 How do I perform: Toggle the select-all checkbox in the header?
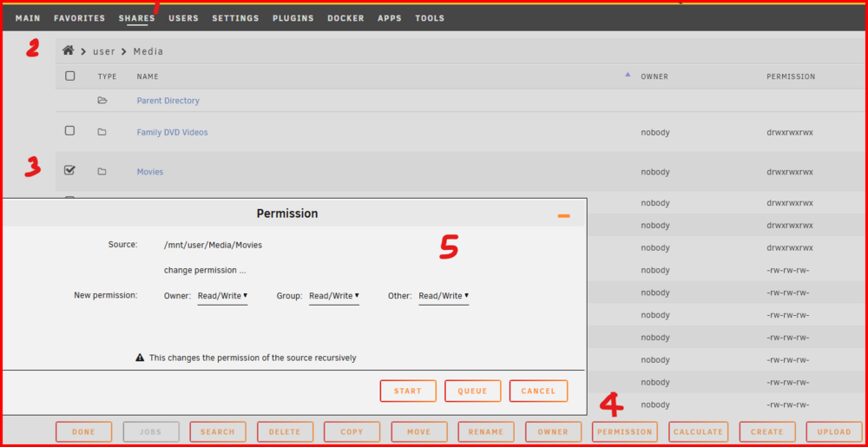[x=69, y=76]
